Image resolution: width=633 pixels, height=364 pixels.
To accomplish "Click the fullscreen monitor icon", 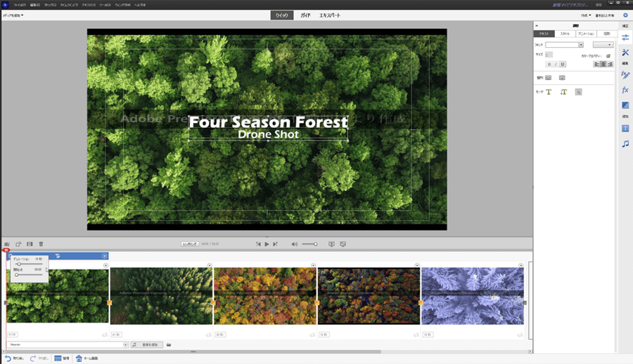I will point(331,244).
